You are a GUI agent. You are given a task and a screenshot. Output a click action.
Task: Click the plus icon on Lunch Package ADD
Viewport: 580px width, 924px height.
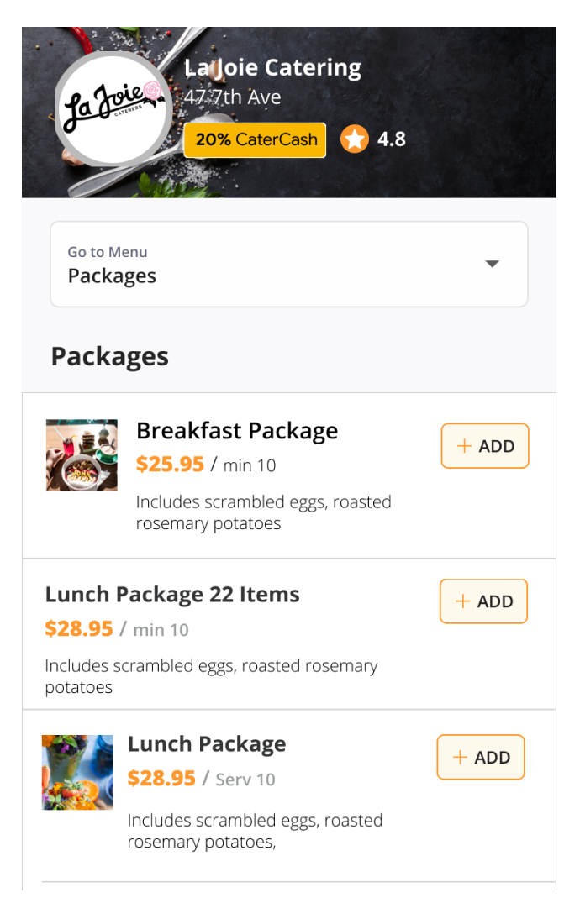click(460, 757)
